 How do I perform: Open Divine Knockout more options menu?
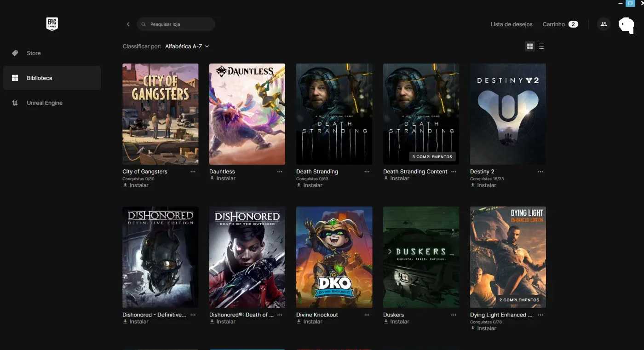click(x=367, y=315)
